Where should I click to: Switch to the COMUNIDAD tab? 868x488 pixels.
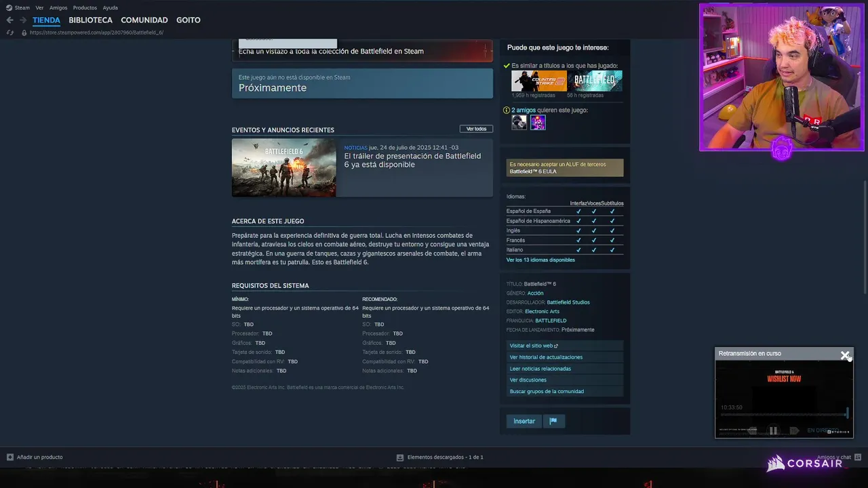[144, 20]
